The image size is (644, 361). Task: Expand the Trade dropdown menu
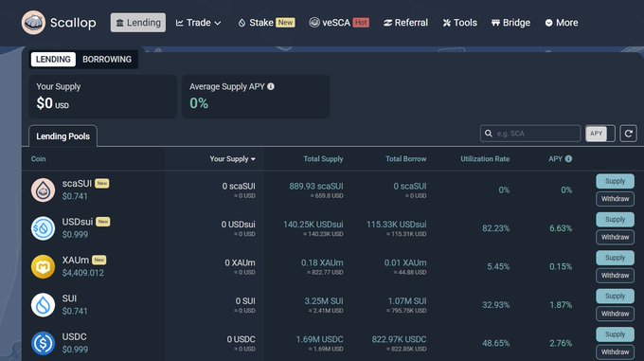coord(198,23)
